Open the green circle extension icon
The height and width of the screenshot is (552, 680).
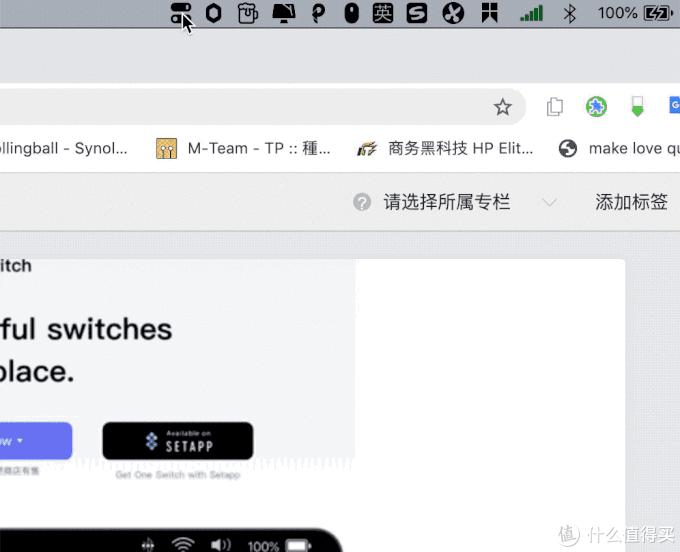click(x=596, y=107)
